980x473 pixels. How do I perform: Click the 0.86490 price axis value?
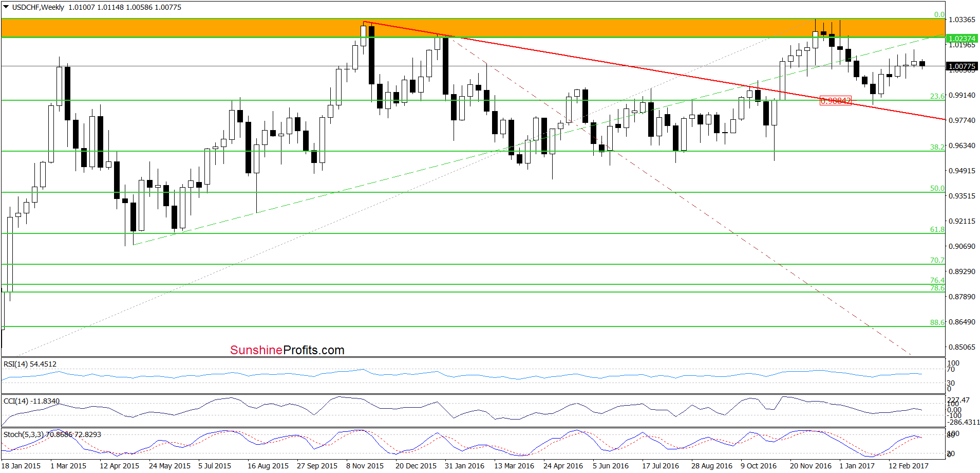click(962, 322)
